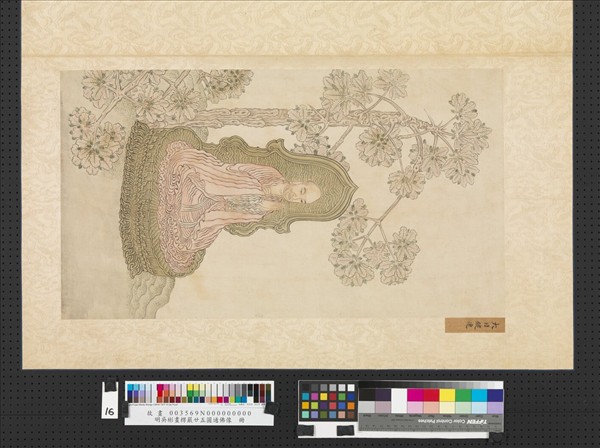Select the white patch on the Tiffen chart
The width and height of the screenshot is (600, 448).
point(398,395)
